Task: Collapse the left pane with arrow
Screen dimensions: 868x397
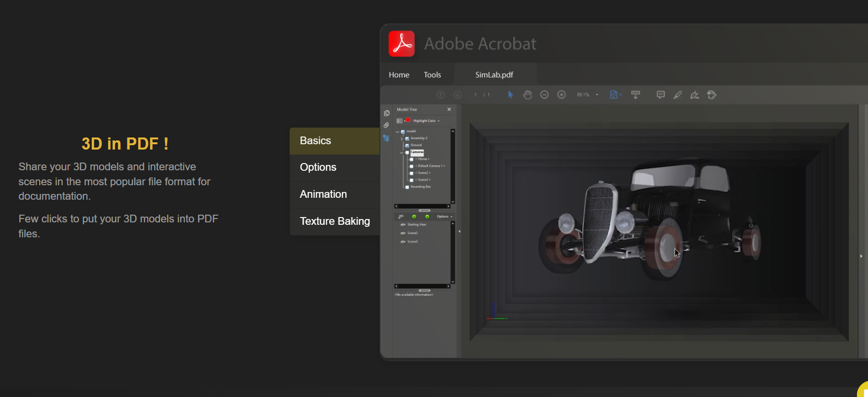Action: pyautogui.click(x=459, y=232)
